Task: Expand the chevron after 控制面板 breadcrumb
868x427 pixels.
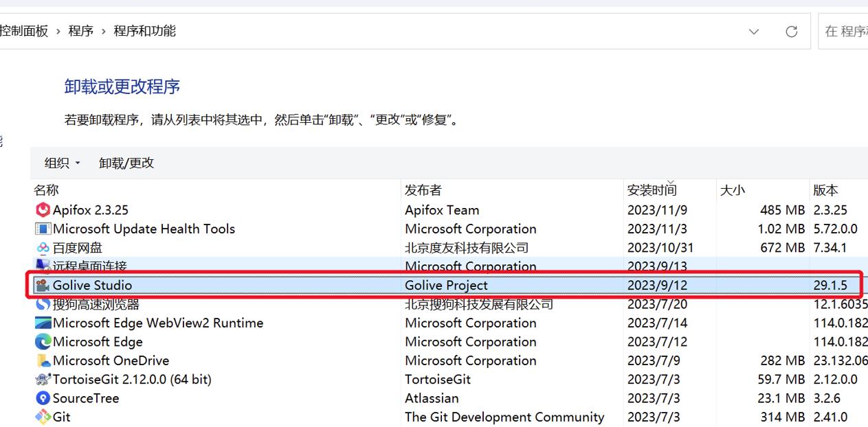Action: [x=58, y=32]
